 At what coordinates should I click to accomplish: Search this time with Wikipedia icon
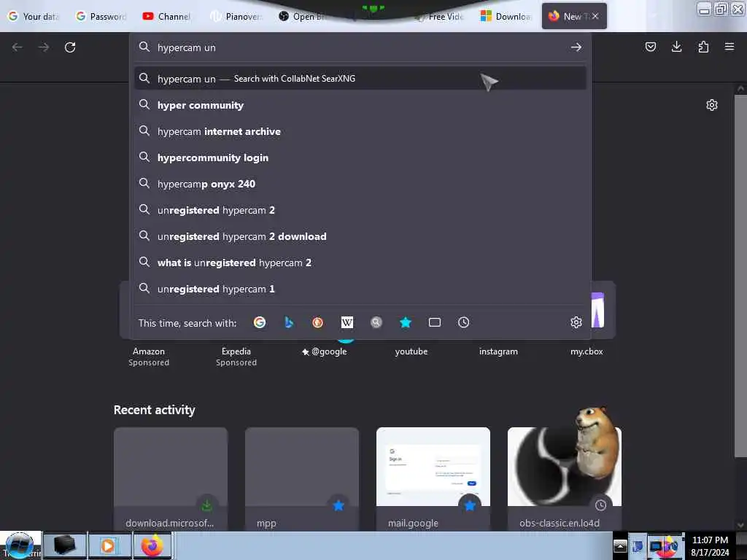[x=347, y=322]
